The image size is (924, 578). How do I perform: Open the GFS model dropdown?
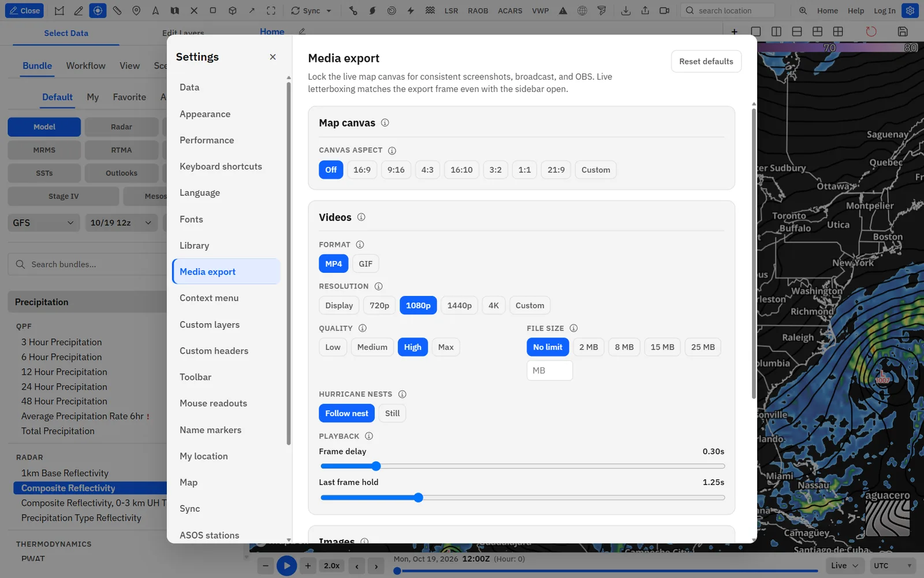click(43, 223)
